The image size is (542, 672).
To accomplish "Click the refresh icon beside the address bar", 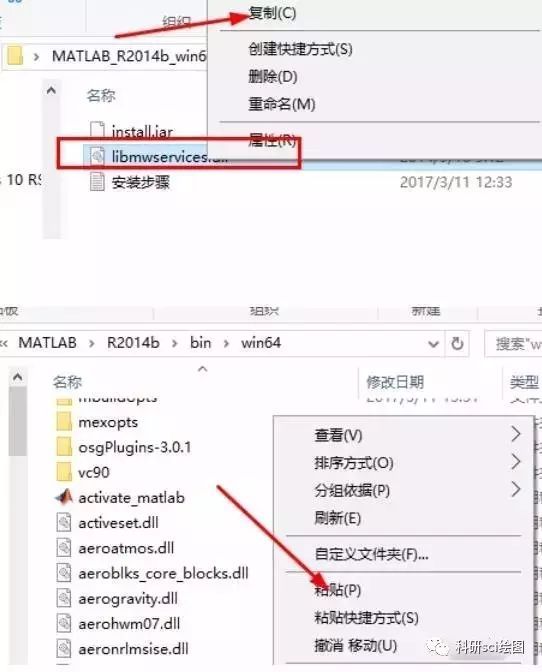I will (457, 343).
